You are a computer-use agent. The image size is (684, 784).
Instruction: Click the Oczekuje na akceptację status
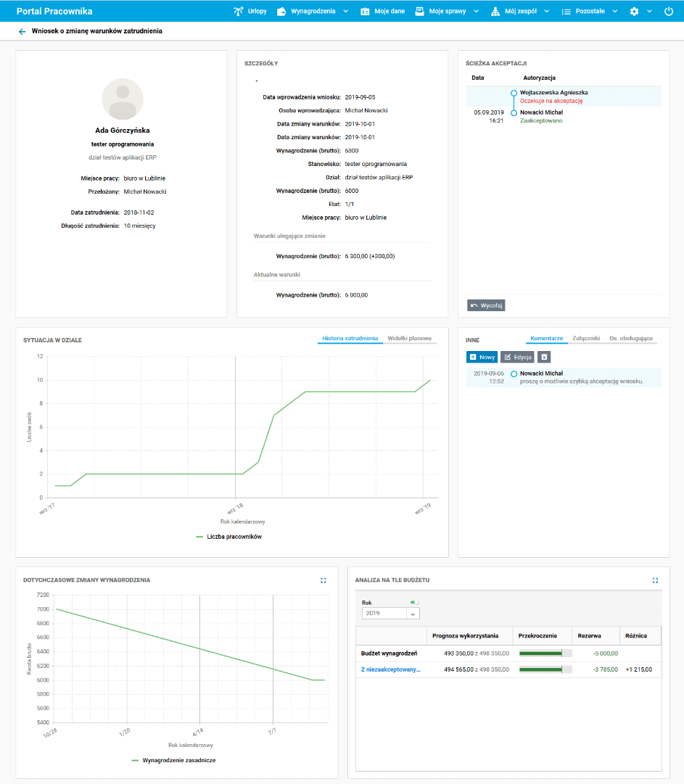(551, 101)
